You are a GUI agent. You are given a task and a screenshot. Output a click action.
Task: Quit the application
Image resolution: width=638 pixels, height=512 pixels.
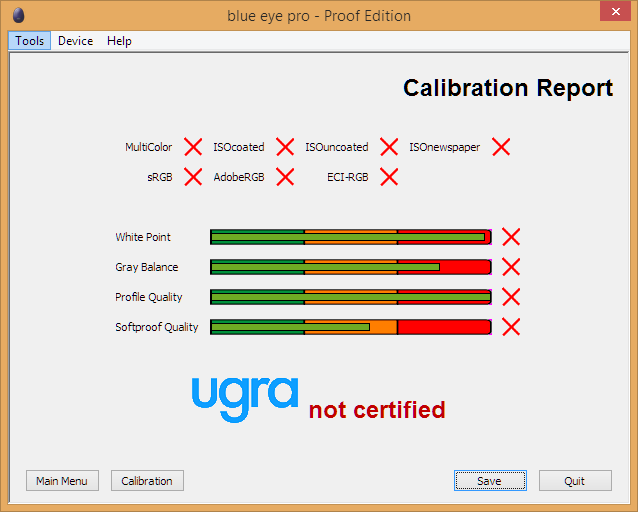(x=575, y=481)
